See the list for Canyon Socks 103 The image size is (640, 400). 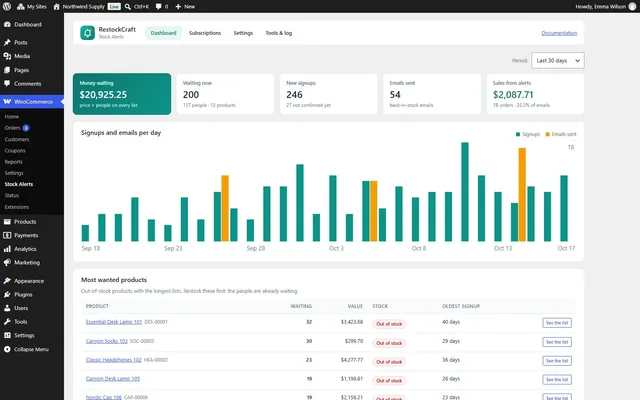(x=557, y=342)
